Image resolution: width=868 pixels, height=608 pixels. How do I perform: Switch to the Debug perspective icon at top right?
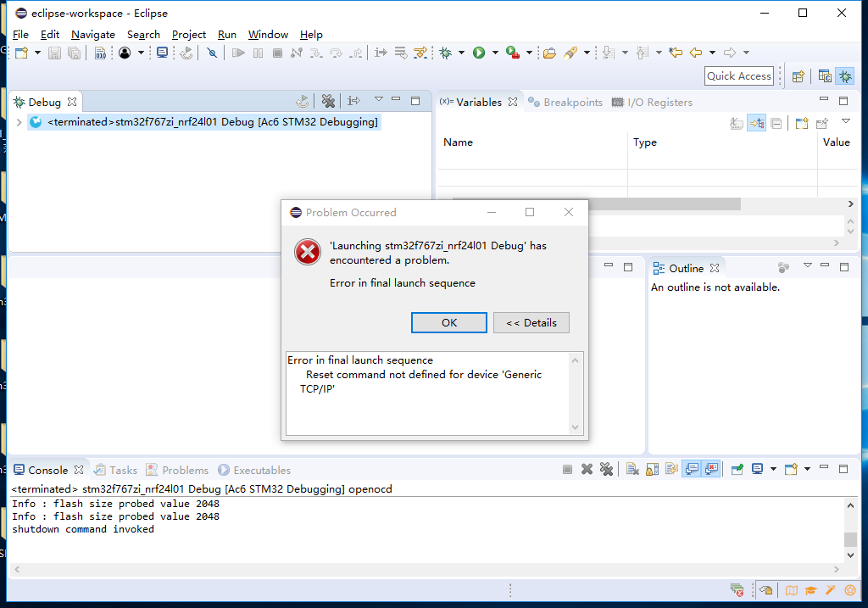coord(845,76)
